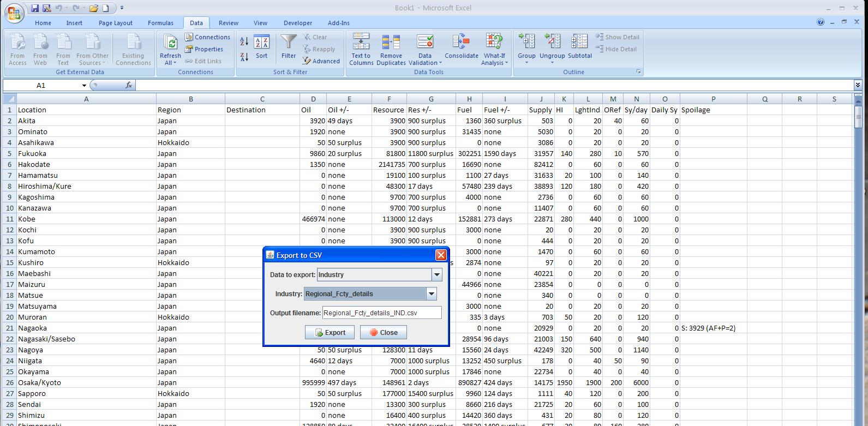This screenshot has height=426, width=868.
Task: Open the Page Layout tab
Action: click(115, 23)
